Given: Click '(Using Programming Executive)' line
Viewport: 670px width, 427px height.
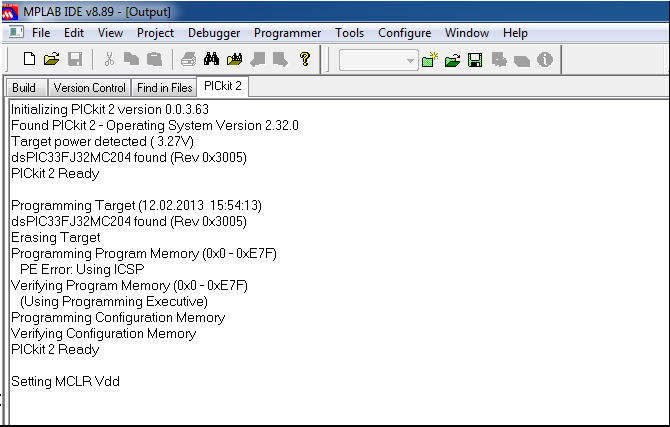Looking at the screenshot, I should (x=114, y=302).
